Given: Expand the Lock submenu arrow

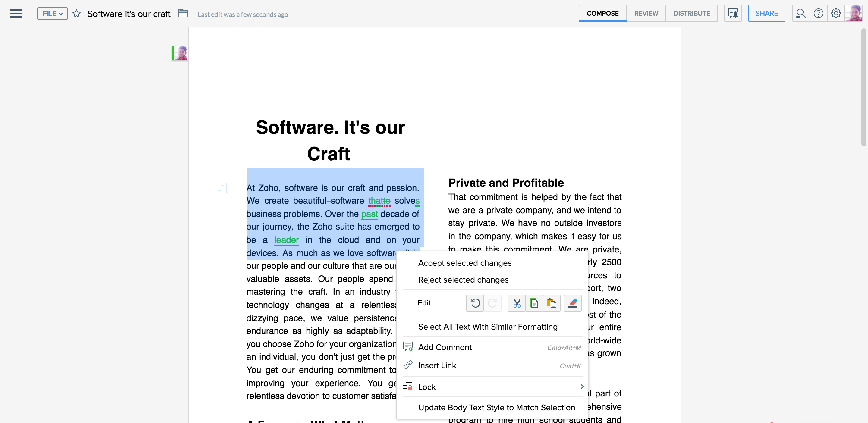Looking at the screenshot, I should 582,387.
